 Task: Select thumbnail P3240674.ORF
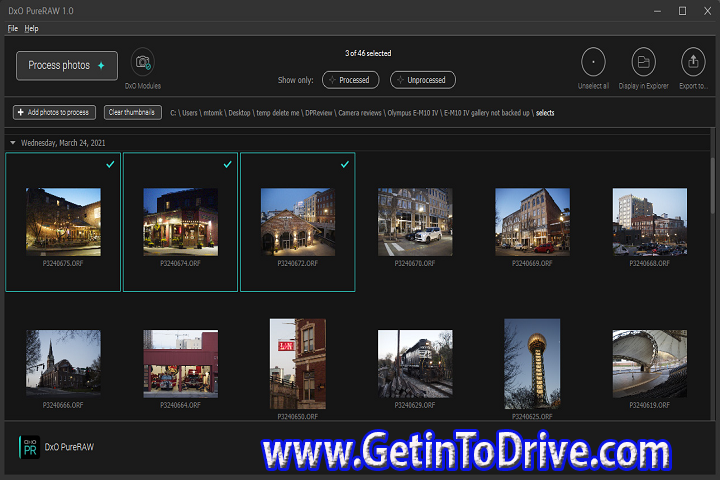[180, 222]
